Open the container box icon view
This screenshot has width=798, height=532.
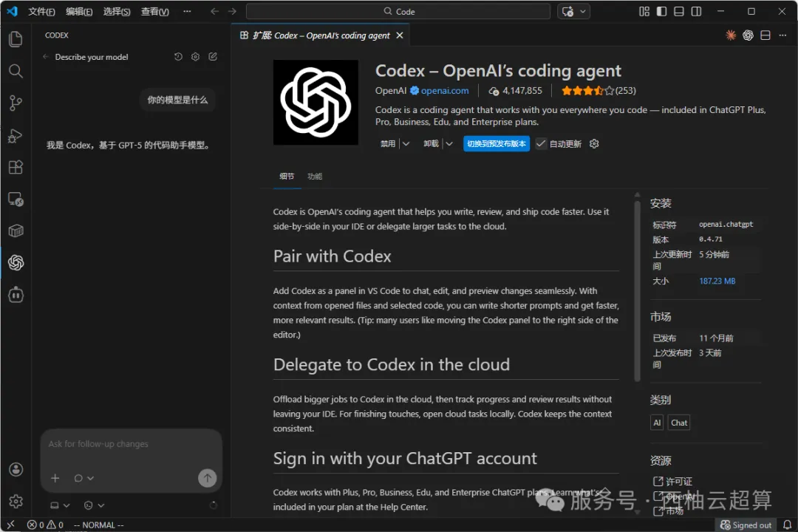(16, 231)
